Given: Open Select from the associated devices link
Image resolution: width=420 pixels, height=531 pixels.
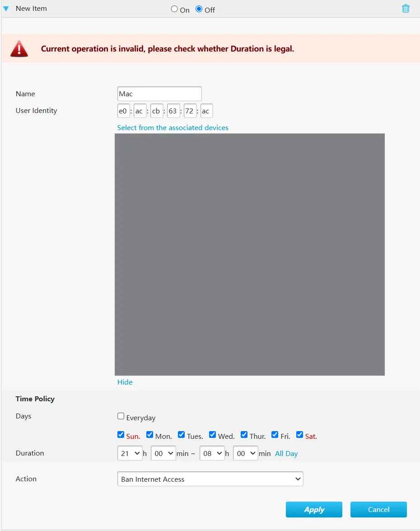Looking at the screenshot, I should [173, 128].
